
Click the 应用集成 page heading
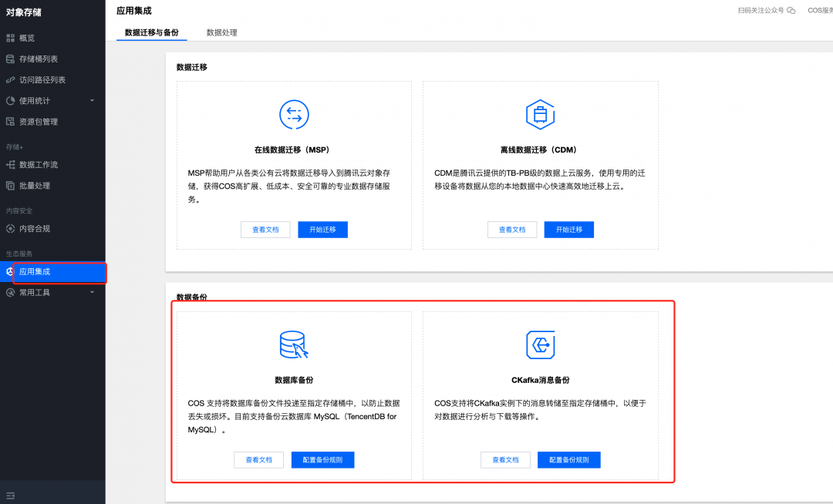tap(134, 11)
